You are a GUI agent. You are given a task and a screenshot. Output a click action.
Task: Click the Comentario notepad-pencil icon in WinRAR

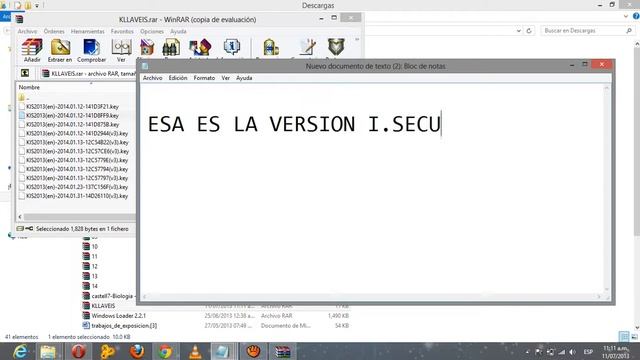tap(307, 48)
